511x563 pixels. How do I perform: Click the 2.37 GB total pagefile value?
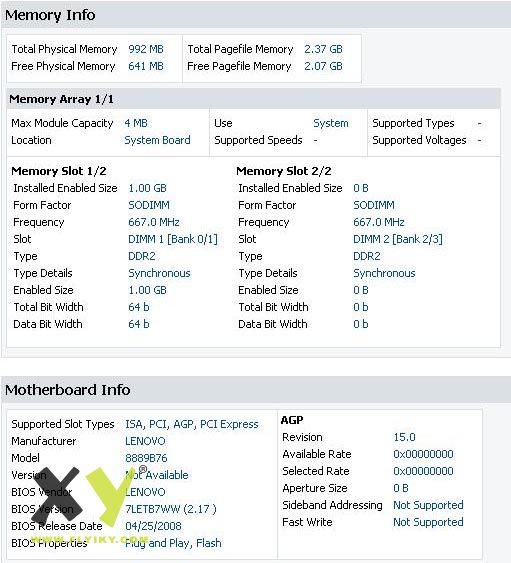pyautogui.click(x=323, y=49)
